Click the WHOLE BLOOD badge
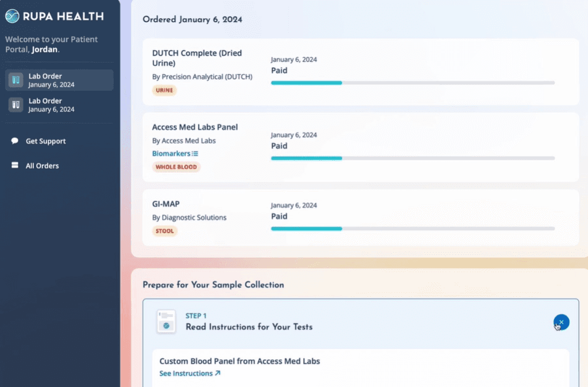This screenshot has height=387, width=588. pyautogui.click(x=176, y=167)
